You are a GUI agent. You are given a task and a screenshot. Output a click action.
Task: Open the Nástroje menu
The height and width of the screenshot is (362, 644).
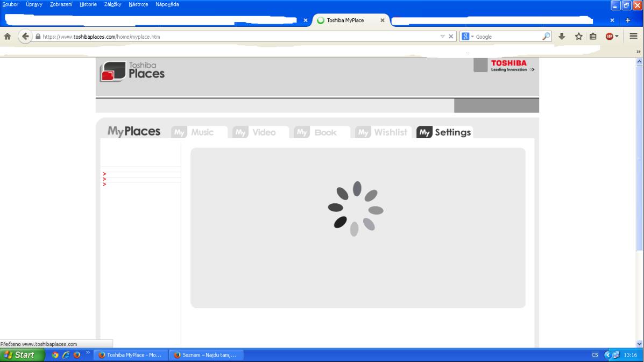[x=138, y=4]
